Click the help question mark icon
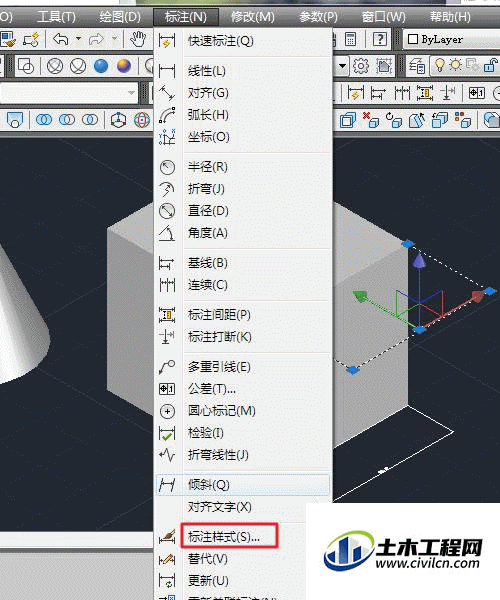 pyautogui.click(x=379, y=39)
